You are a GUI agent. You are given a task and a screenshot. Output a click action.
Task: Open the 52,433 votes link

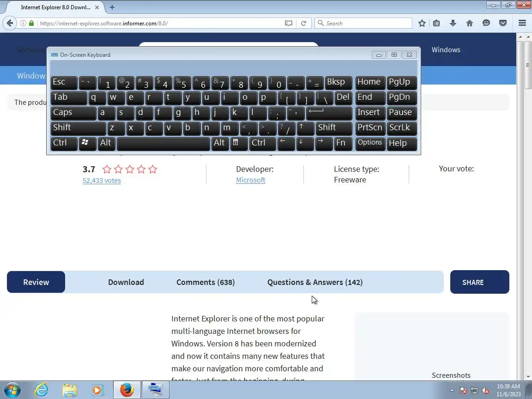point(102,181)
